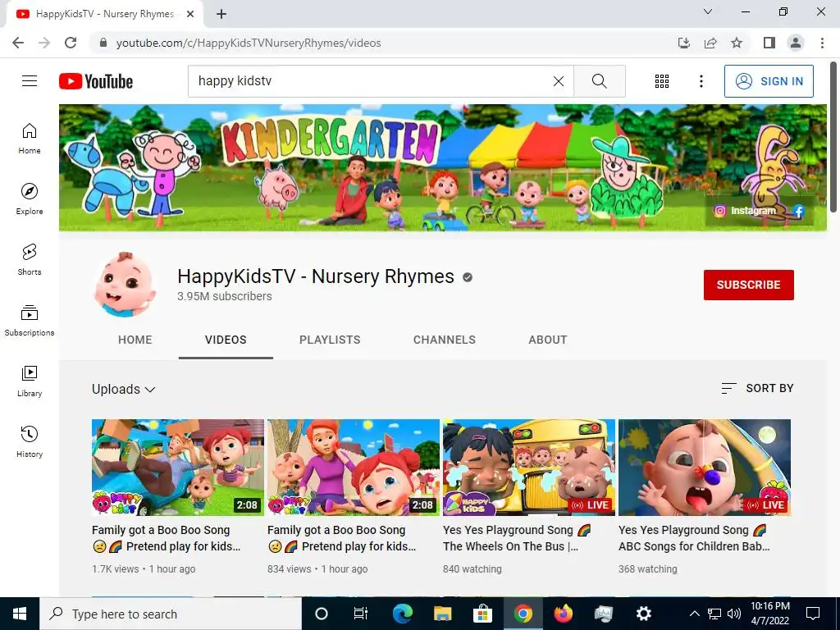Open Explore in the sidebar
Viewport: 840px width, 630px height.
[30, 199]
